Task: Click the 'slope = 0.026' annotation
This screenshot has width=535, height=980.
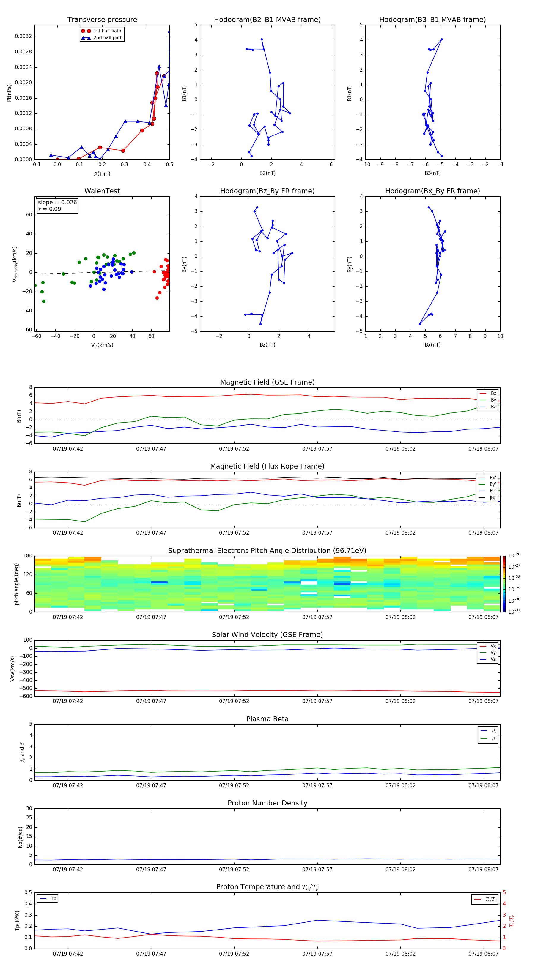Action: point(57,203)
